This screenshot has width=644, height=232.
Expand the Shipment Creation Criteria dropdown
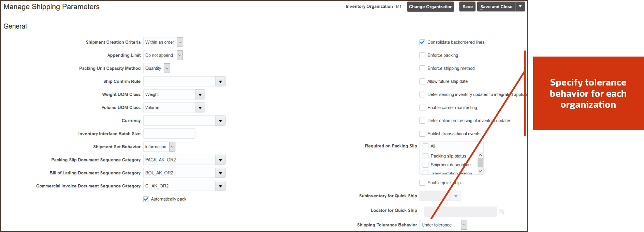click(180, 42)
